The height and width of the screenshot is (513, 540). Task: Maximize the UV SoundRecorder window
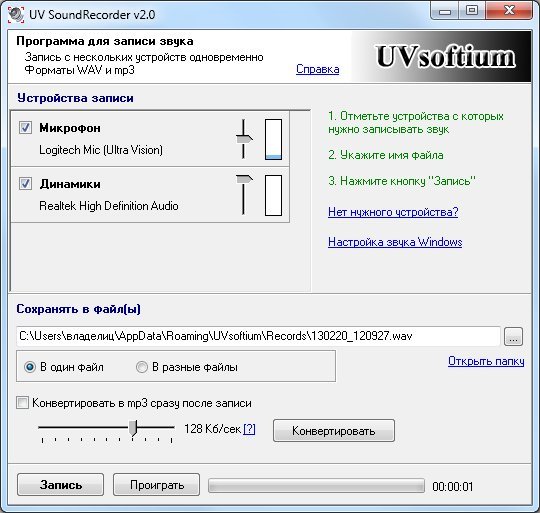pos(472,11)
